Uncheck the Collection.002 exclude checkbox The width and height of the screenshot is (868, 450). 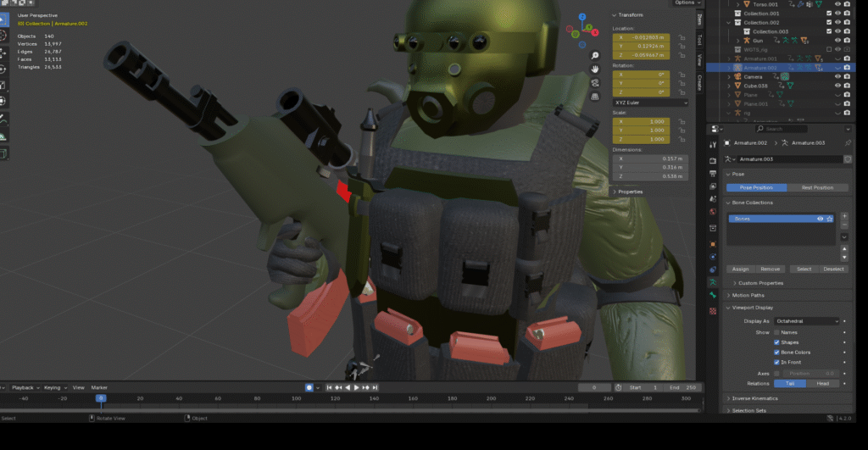[x=829, y=23]
